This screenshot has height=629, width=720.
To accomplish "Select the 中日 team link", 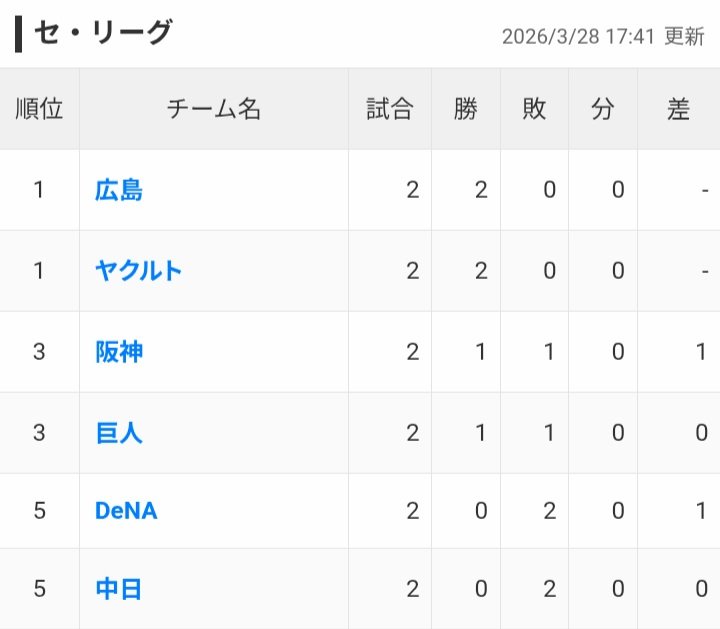I will click(x=119, y=590).
